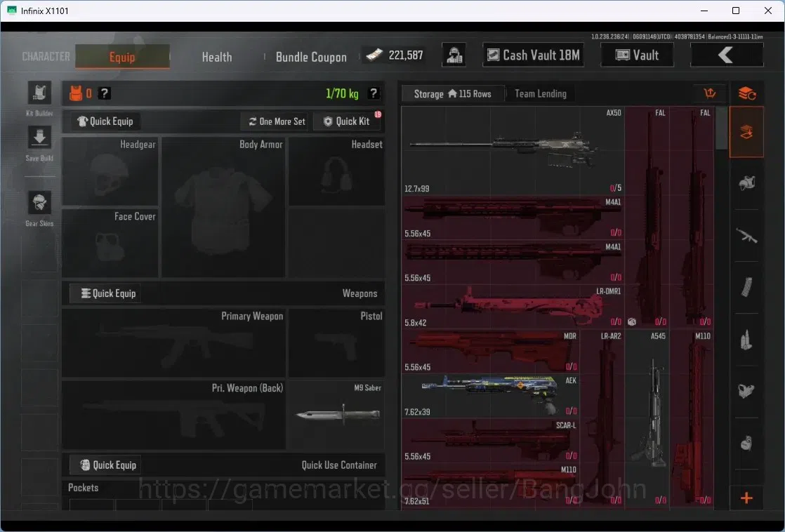Filter storage by armor and helmets

(x=746, y=183)
